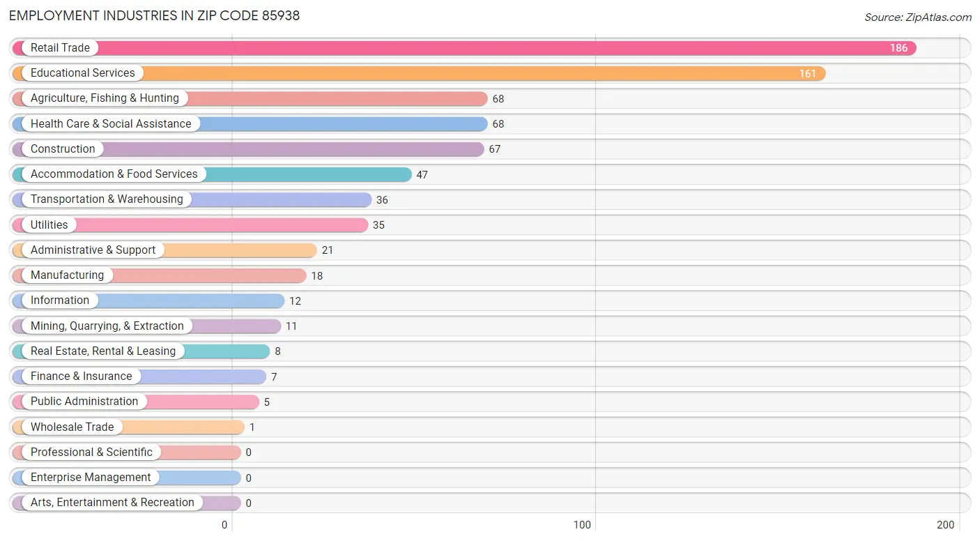Click Enterprise Management label
The image size is (980, 541).
91,478
